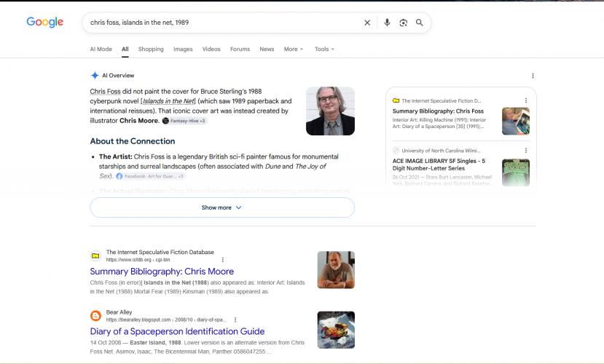Switch to the Forums tab
Screen dimensions: 604x364
(240, 50)
